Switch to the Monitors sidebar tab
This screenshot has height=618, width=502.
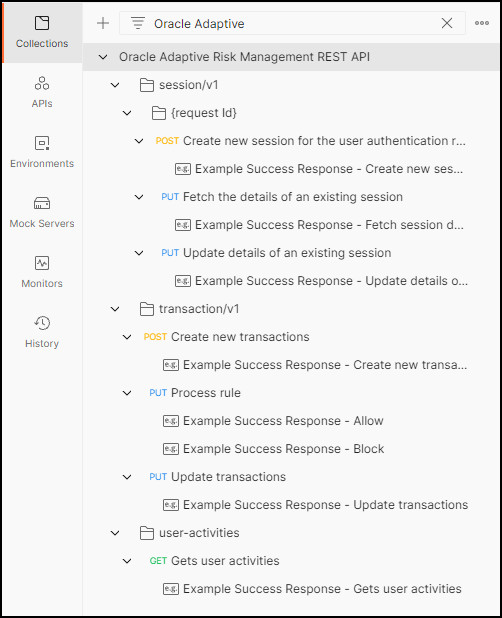[x=42, y=272]
